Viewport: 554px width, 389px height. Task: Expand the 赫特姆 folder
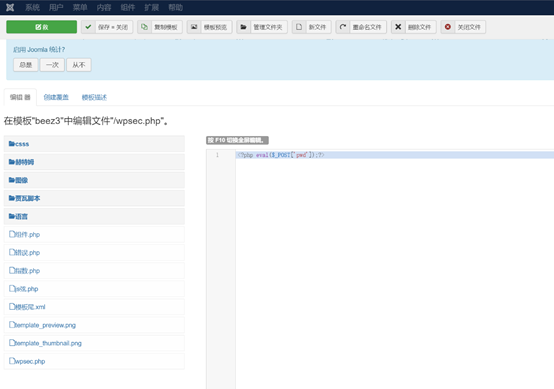(x=94, y=162)
